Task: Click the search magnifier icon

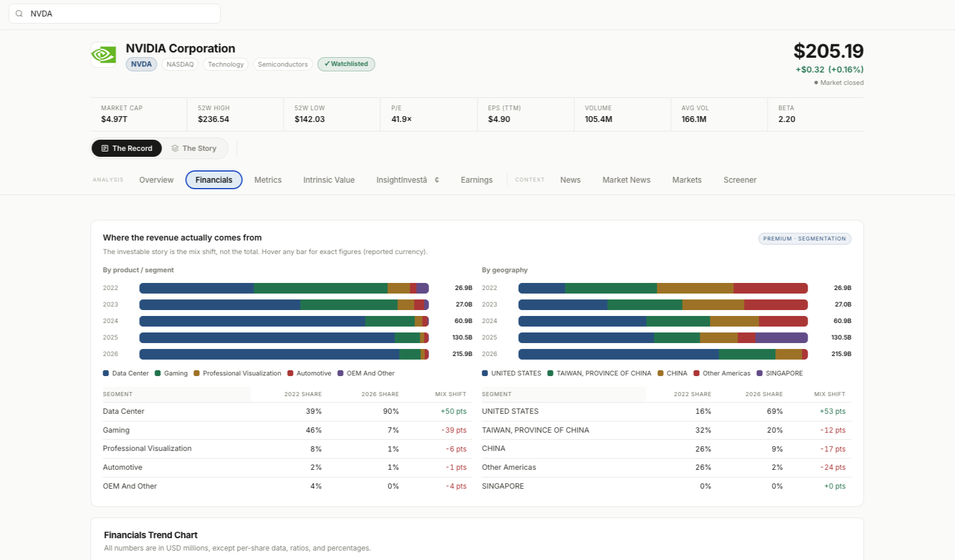Action: tap(19, 14)
